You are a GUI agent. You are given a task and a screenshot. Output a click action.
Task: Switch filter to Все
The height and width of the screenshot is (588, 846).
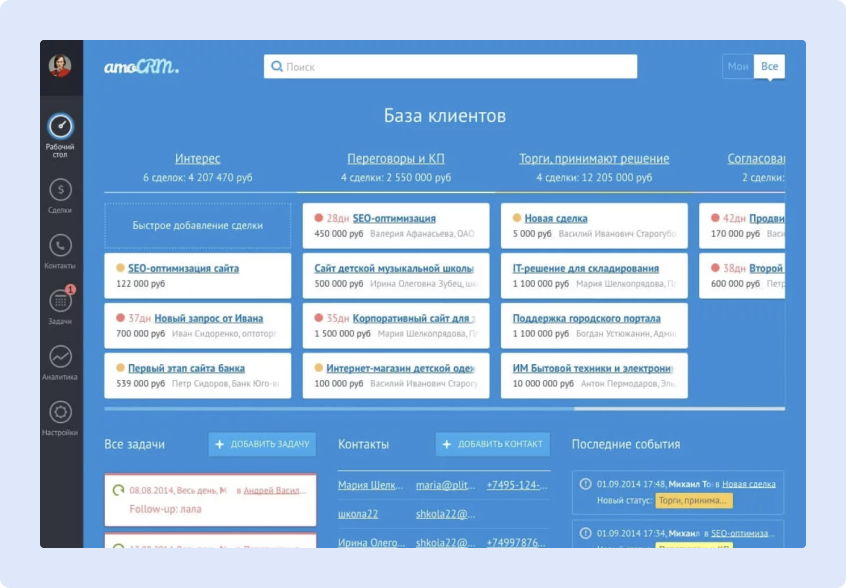[x=769, y=66]
